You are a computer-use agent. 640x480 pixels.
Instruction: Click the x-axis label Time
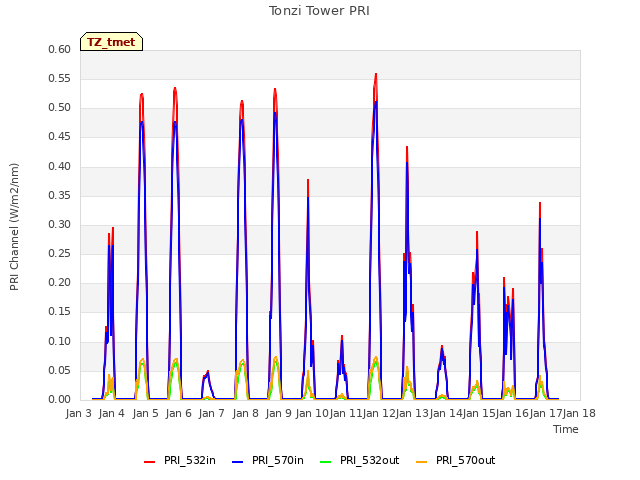tap(566, 429)
